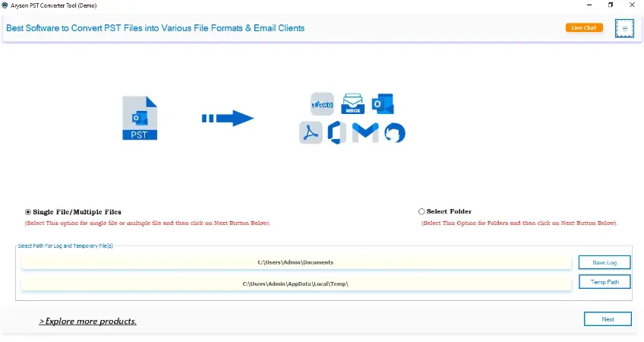644x342 pixels.
Task: Click the MBOX format icon
Action: tap(353, 103)
